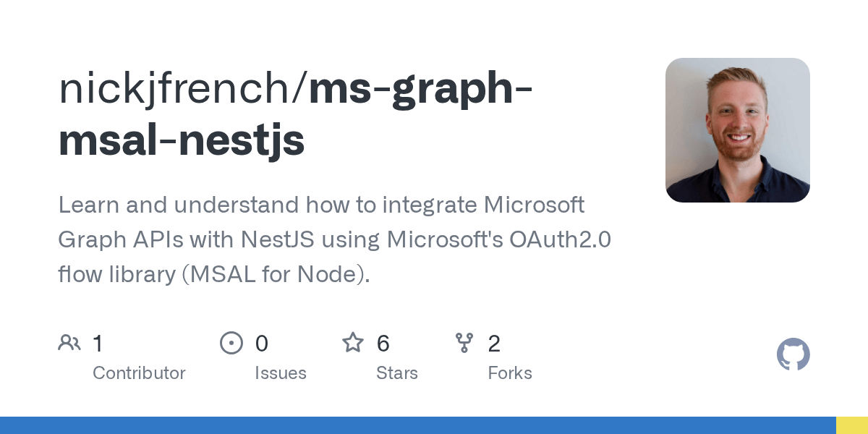
Task: Click the Issues label
Action: click(281, 373)
